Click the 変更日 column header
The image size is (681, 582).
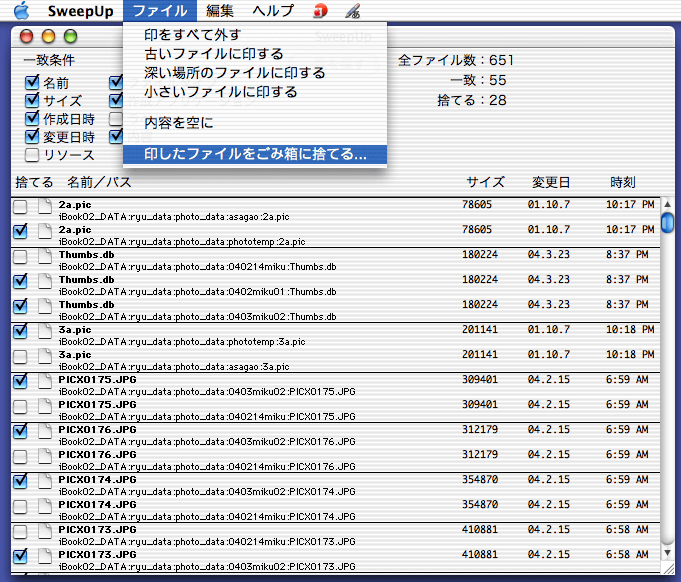tap(551, 182)
